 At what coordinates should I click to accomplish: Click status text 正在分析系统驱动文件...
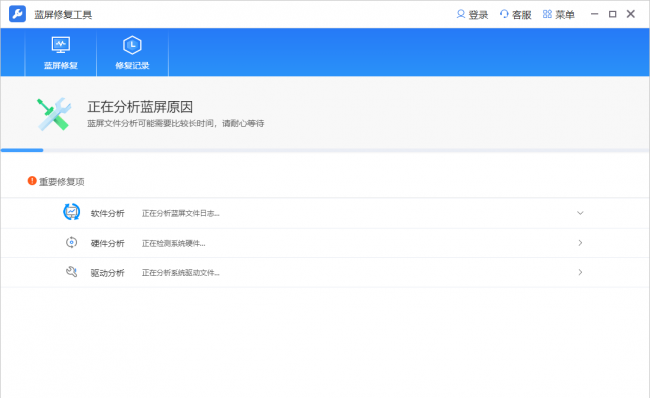pyautogui.click(x=181, y=273)
